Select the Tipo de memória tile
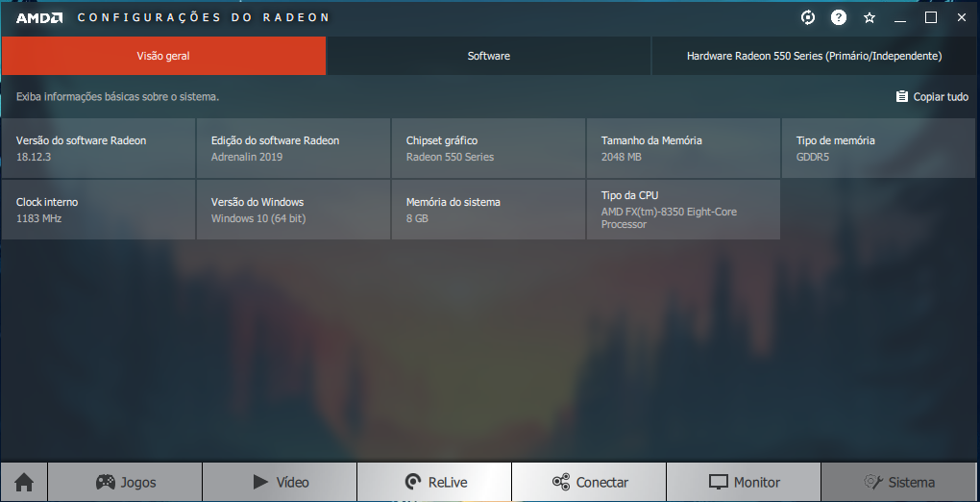Viewport: 980px width, 502px height. pyautogui.click(x=878, y=148)
